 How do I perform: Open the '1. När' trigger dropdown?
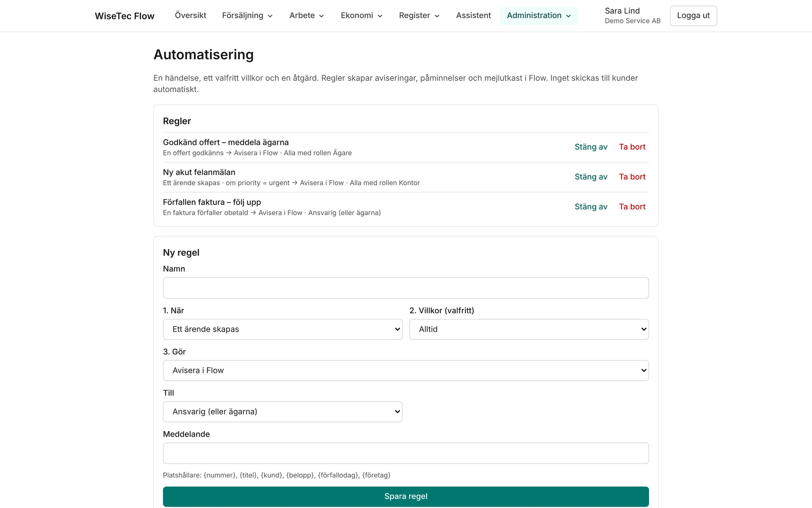[283, 329]
